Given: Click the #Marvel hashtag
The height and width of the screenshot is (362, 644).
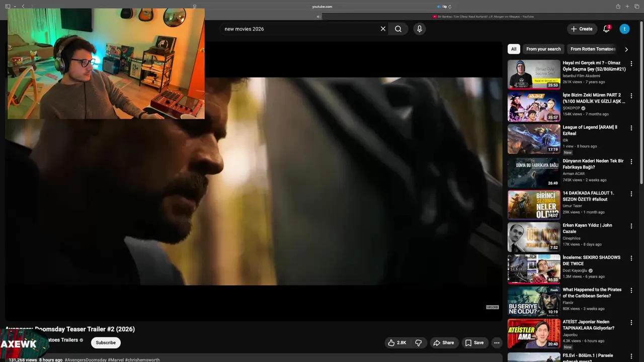Looking at the screenshot, I should (x=116, y=360).
